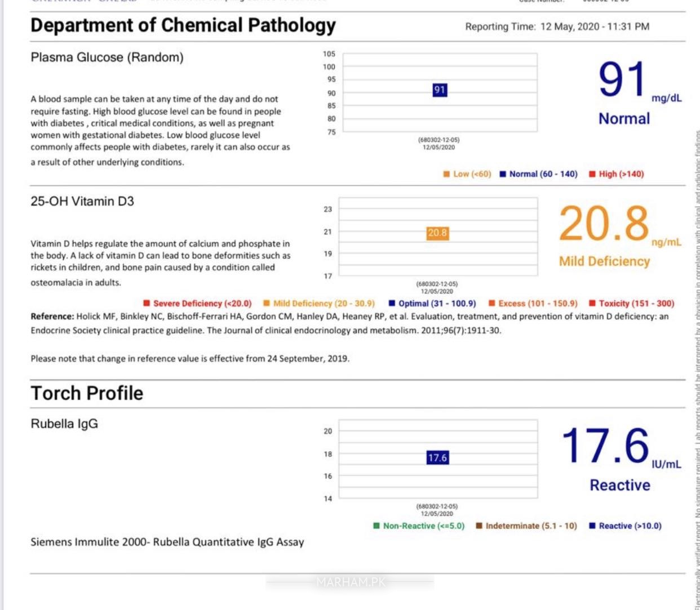
Task: Click the orange Low (<60) legend swatch
Action: (x=446, y=174)
